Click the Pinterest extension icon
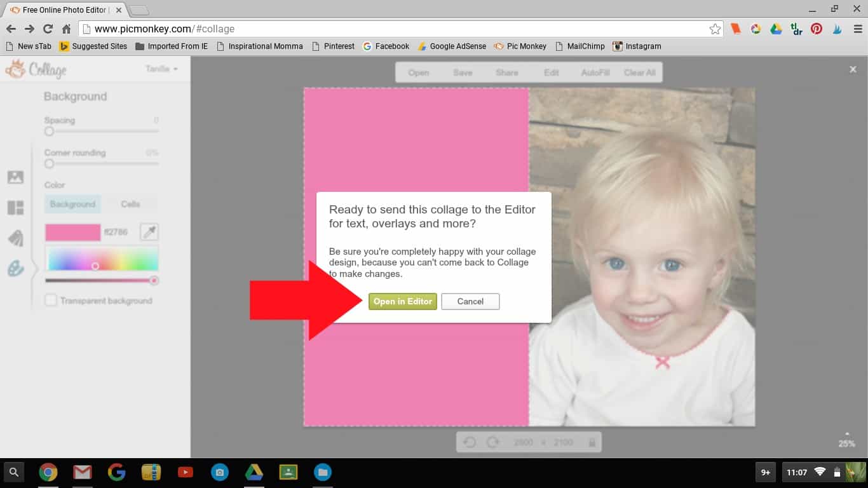Viewport: 868px width, 488px height. tap(817, 29)
